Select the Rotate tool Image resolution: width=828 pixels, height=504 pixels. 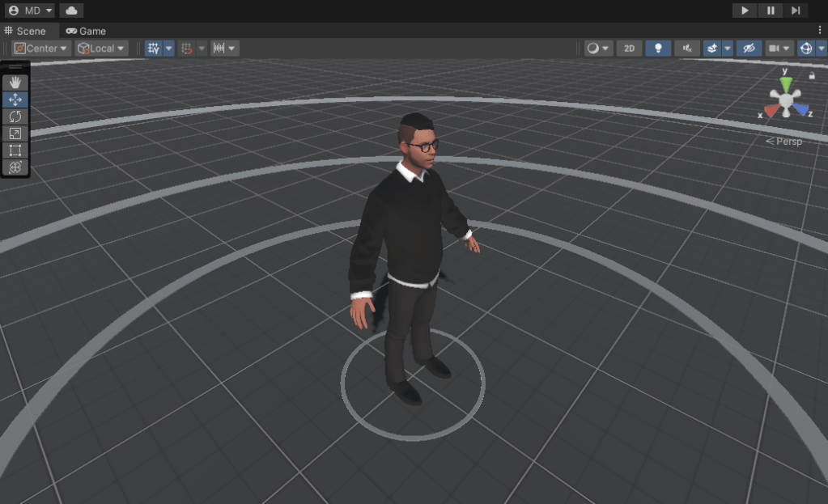point(15,116)
